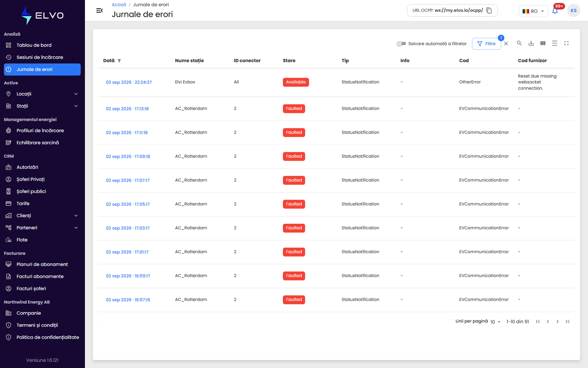588x368 pixels.
Task: Go to next page of results
Action: coord(557,322)
